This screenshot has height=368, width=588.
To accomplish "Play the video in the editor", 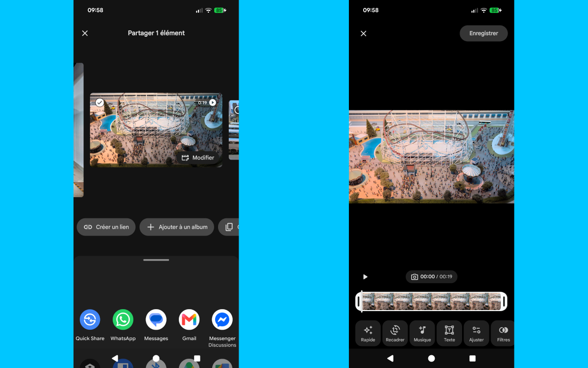I will [x=365, y=277].
